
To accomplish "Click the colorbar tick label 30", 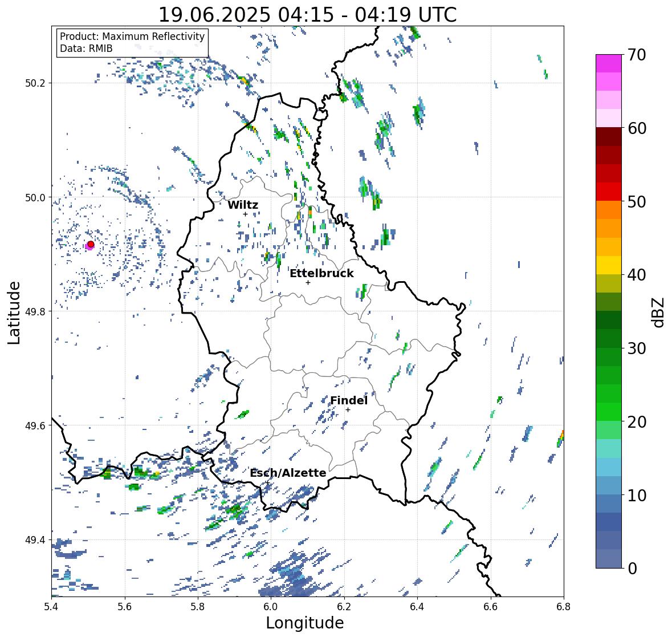I will [637, 348].
